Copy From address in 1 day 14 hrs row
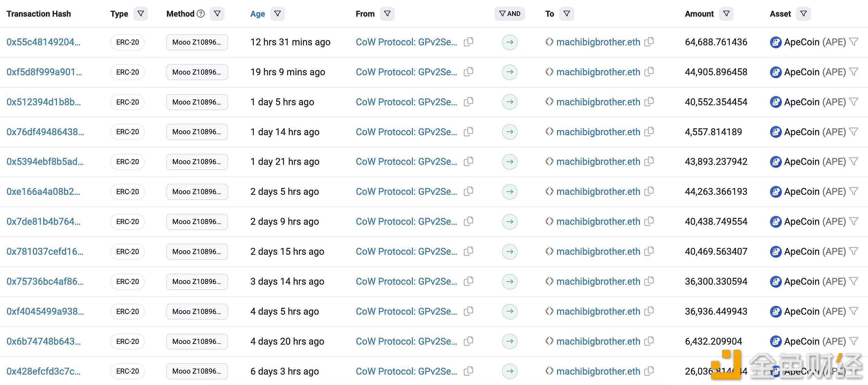868x385 pixels. 468,132
